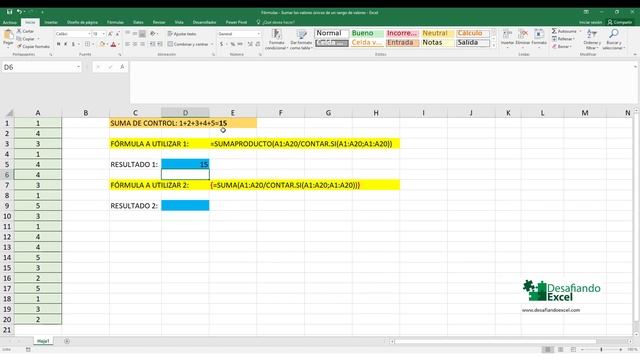Open Dar formato como tabla

tap(301, 39)
